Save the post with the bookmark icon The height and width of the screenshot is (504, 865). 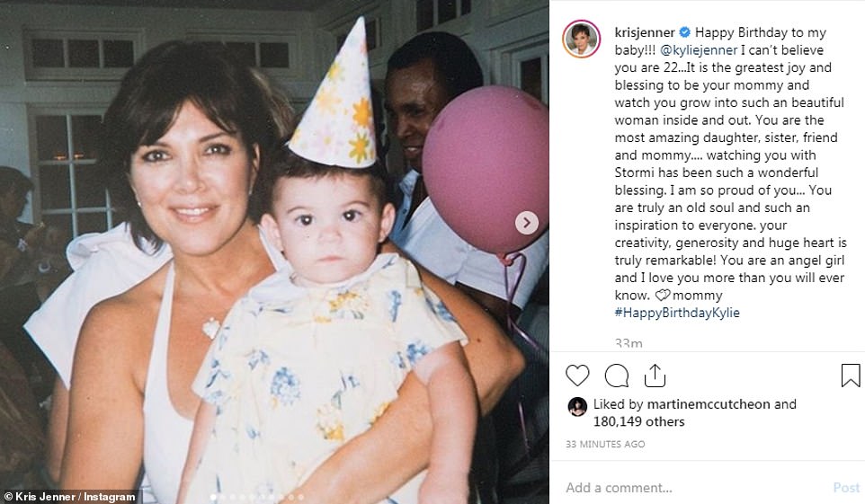pos(850,376)
